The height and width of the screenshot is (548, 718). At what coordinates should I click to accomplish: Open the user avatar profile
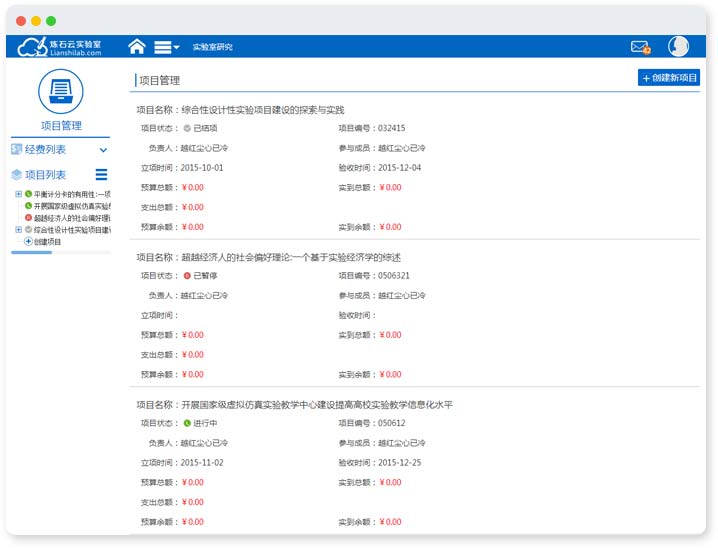[678, 46]
